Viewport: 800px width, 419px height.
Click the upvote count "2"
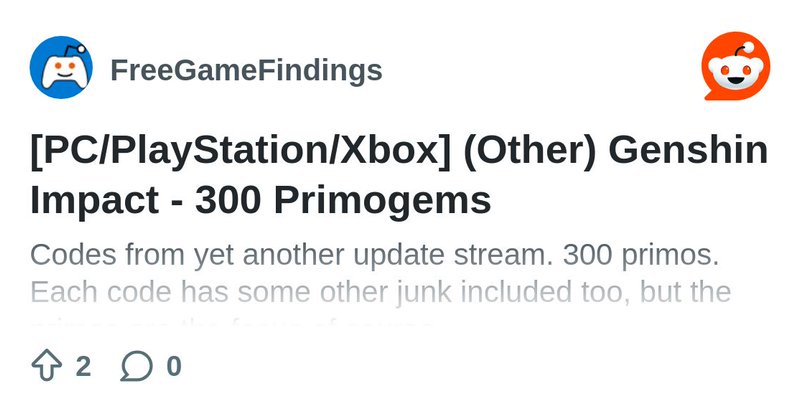pyautogui.click(x=83, y=366)
